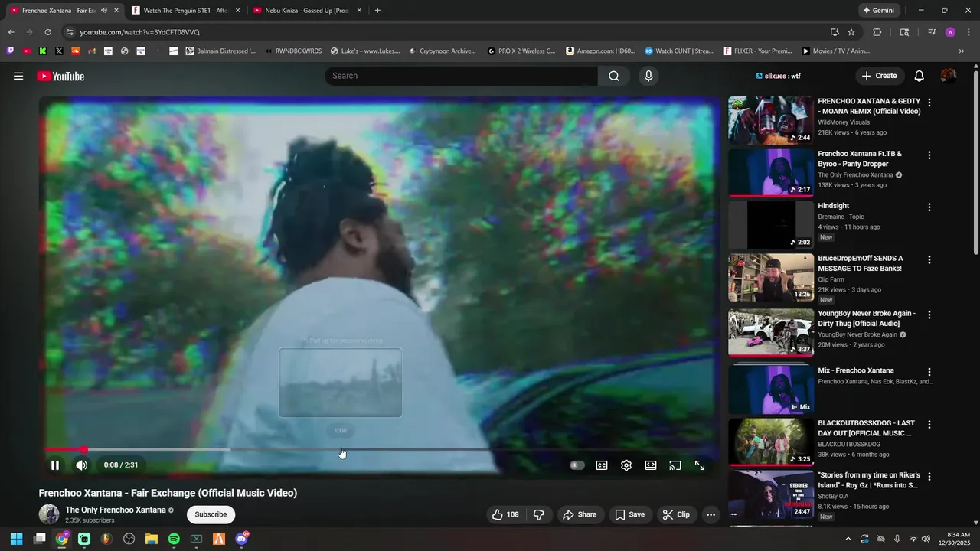Viewport: 980px width, 551px height.
Task: Open the Twitch bookmark icon
Action: point(11,51)
